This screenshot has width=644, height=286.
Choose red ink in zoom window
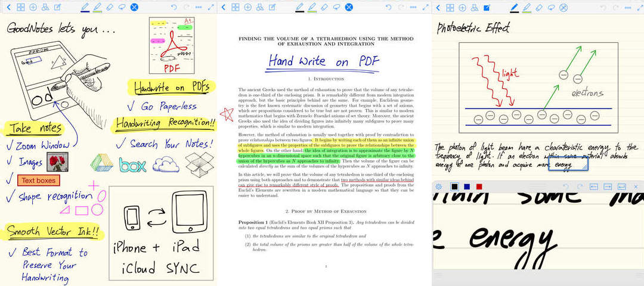click(479, 186)
